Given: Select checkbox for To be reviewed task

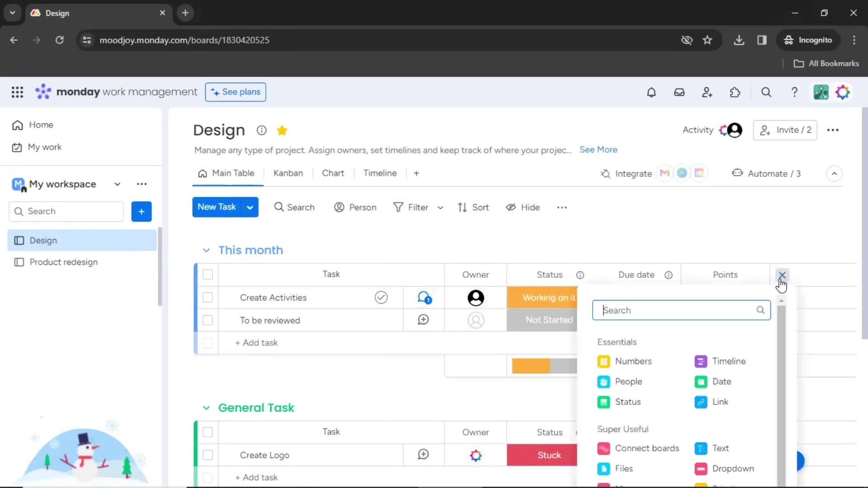Looking at the screenshot, I should [x=208, y=320].
